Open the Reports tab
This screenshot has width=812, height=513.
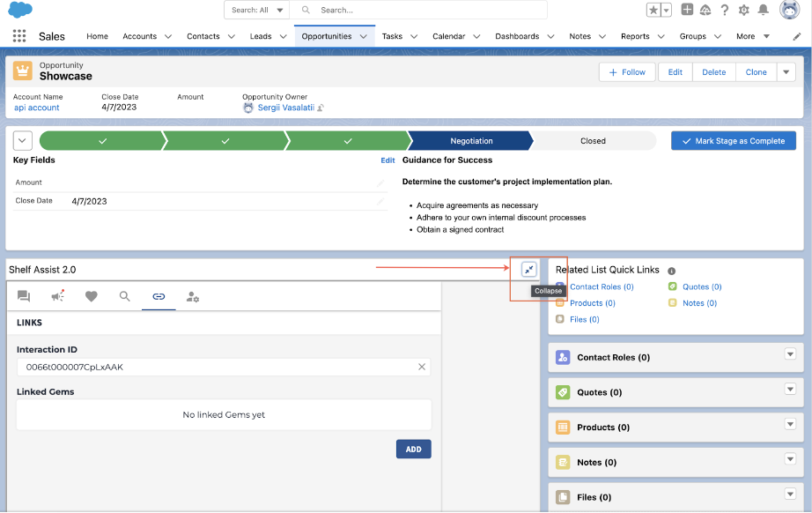(635, 36)
